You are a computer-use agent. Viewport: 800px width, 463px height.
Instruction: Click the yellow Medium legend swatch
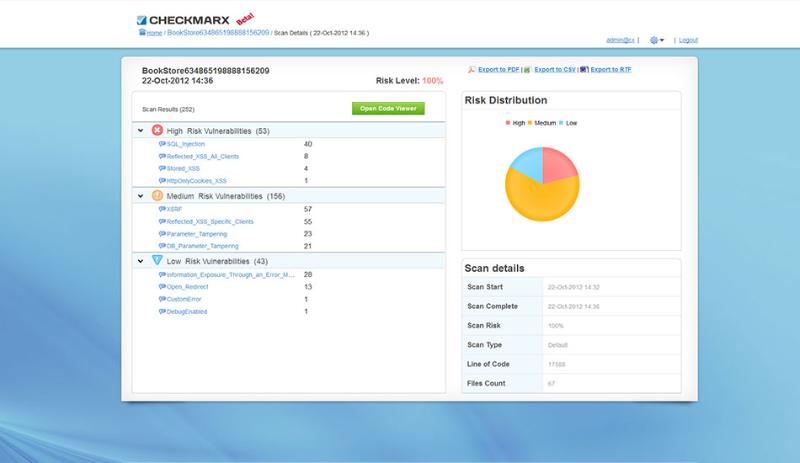tap(530, 123)
